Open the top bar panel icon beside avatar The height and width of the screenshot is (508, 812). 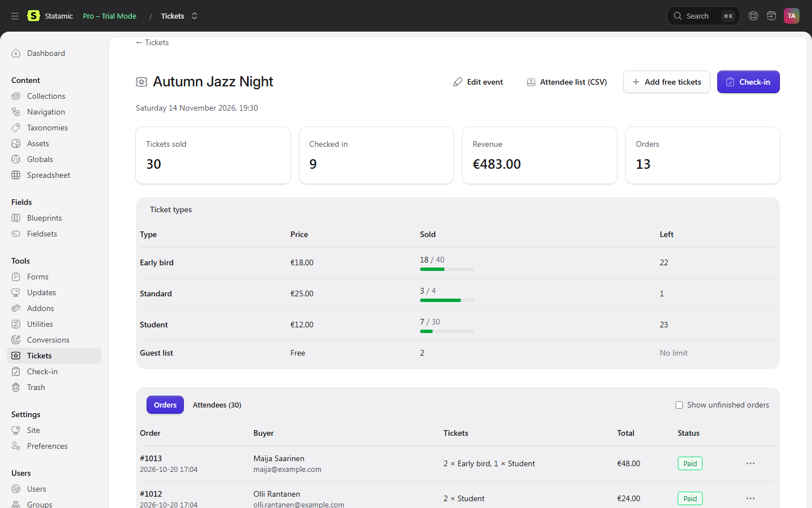771,16
